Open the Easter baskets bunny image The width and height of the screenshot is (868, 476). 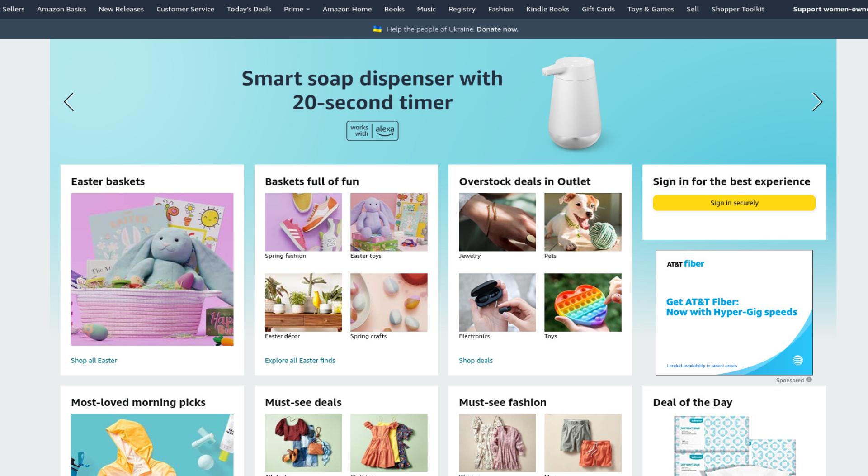click(x=152, y=269)
